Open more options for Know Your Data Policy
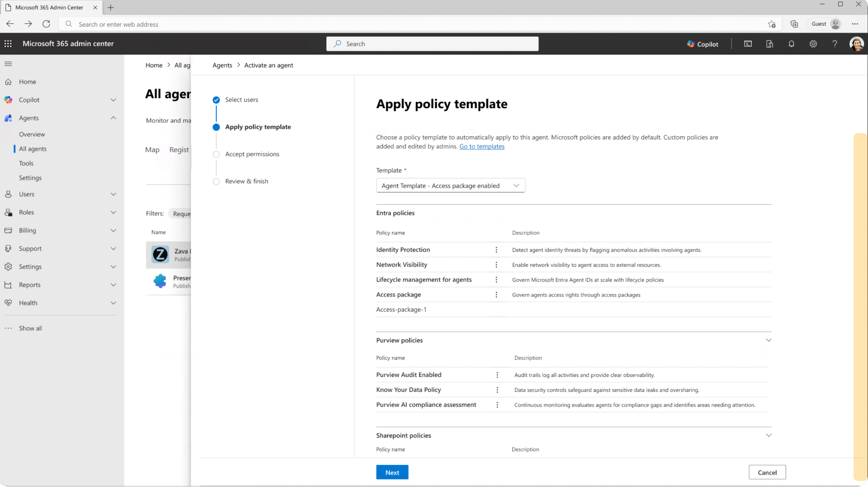868x487 pixels. pyautogui.click(x=497, y=390)
